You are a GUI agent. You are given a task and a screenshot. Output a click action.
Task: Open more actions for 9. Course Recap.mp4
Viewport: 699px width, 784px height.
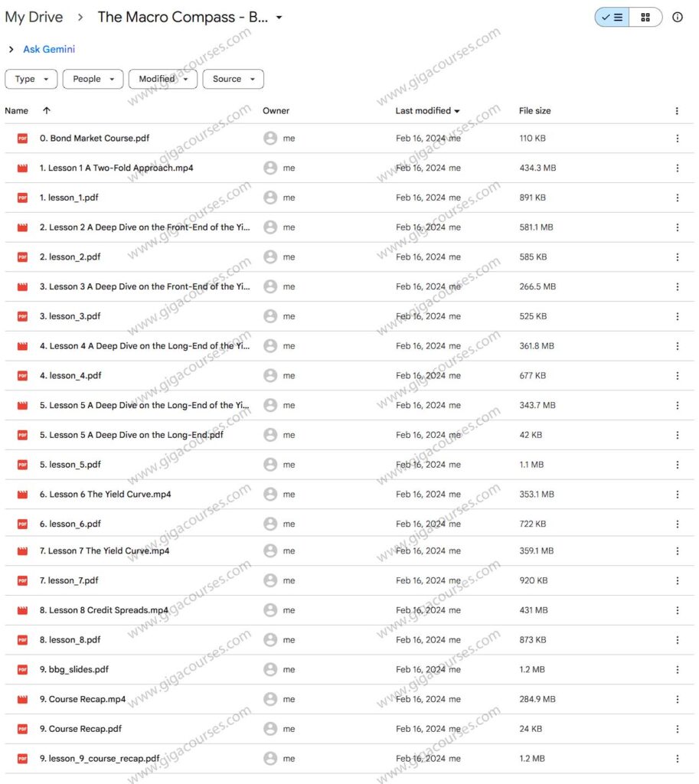click(677, 699)
